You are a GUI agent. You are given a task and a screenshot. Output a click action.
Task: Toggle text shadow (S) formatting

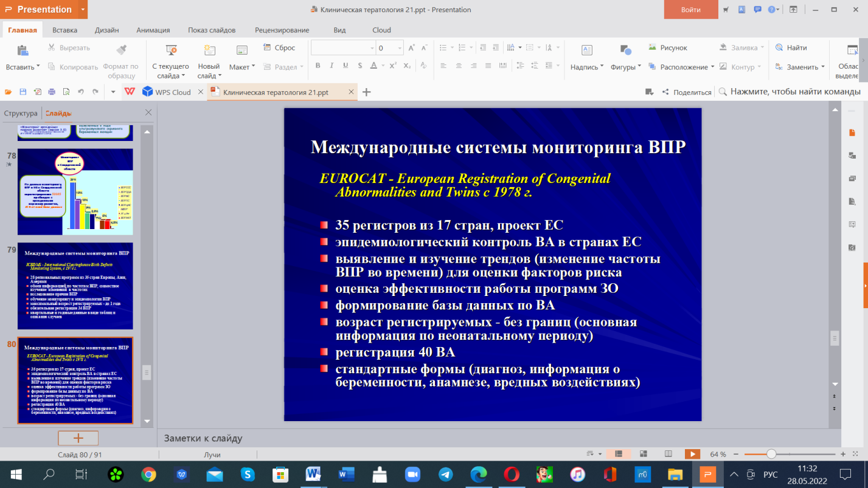pyautogui.click(x=359, y=66)
